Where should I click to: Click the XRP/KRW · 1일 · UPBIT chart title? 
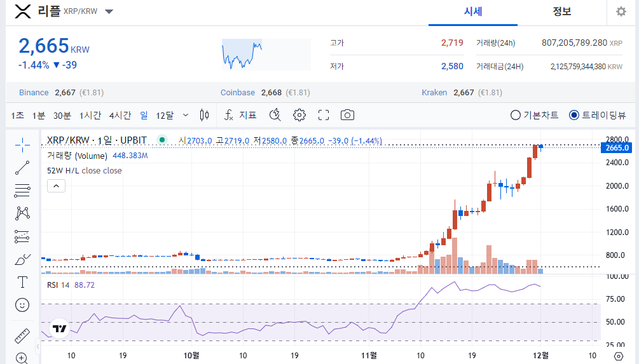(x=97, y=140)
